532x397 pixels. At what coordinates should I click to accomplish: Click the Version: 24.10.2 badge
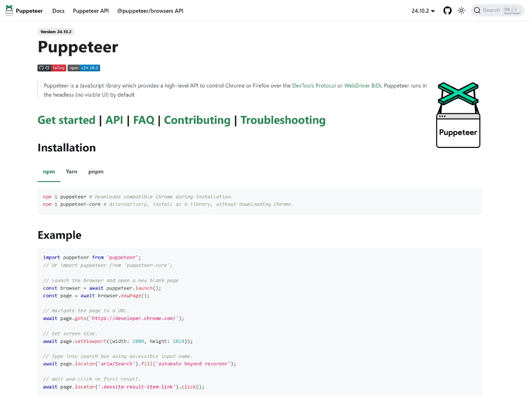pos(56,32)
